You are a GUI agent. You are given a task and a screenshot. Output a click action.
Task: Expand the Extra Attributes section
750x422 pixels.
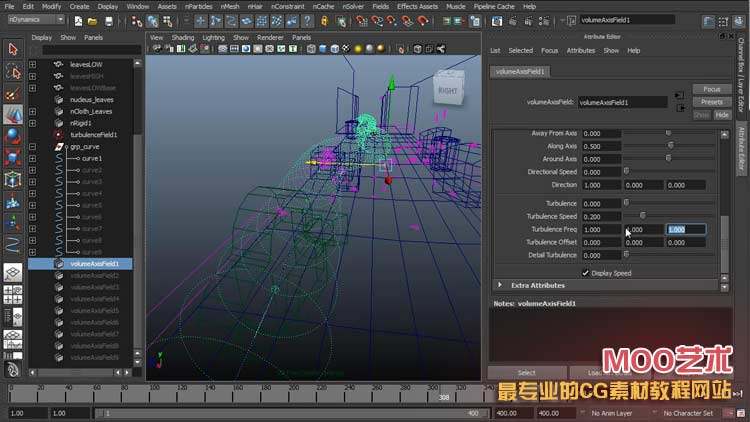click(501, 285)
